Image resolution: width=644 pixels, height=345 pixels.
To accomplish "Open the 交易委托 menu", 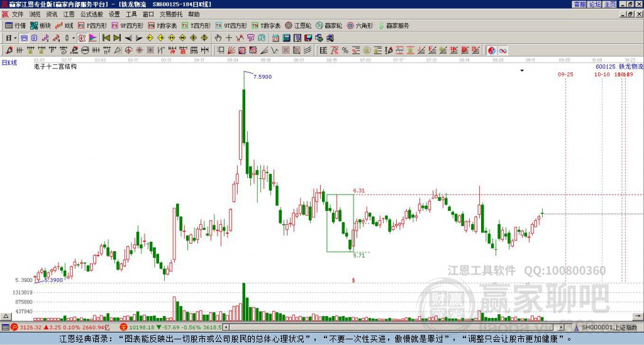I will point(171,14).
